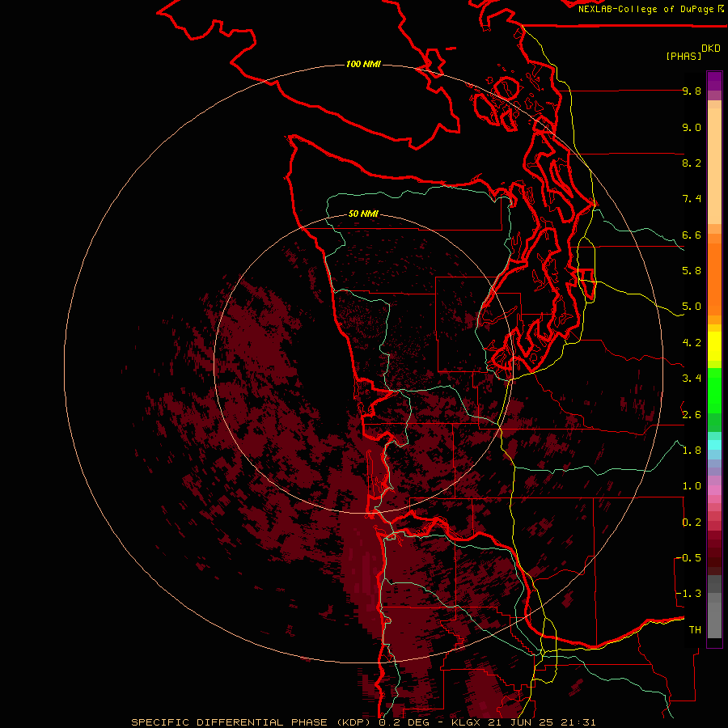This screenshot has width=728, height=728.
Task: Click the 2.6 scale value
Action: point(692,415)
